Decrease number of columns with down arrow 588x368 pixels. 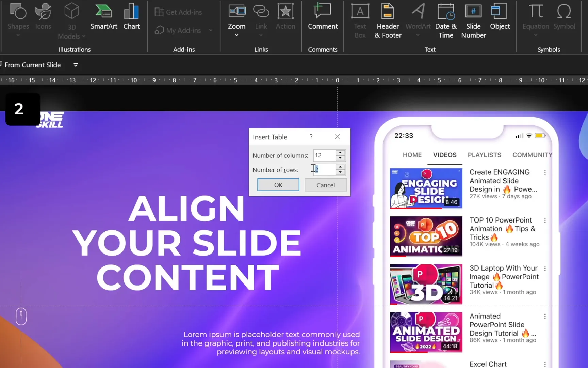(x=340, y=158)
